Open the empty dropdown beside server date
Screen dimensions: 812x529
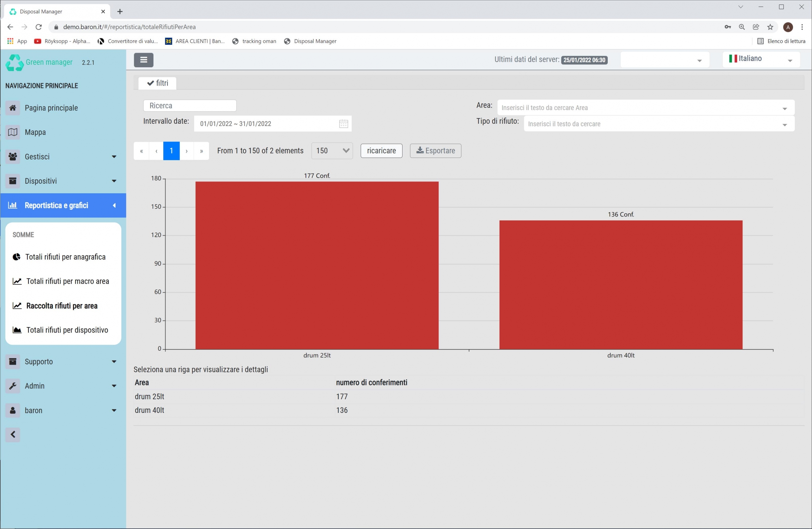[x=665, y=59]
